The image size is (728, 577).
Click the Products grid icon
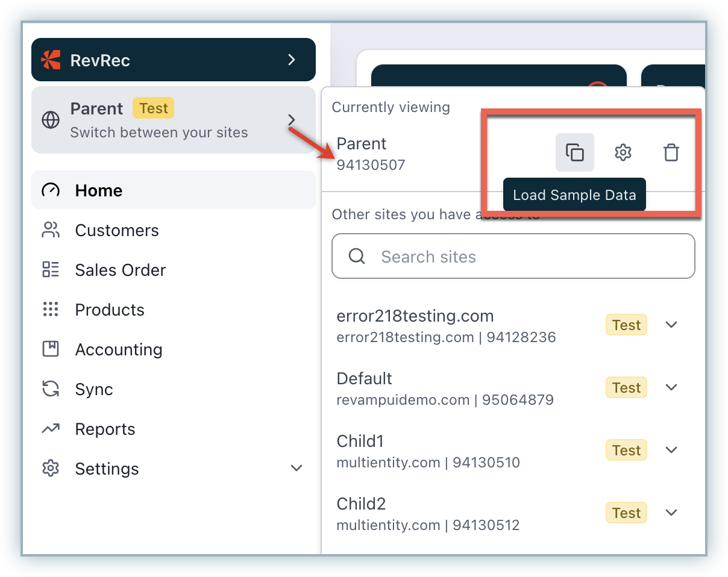tap(51, 310)
